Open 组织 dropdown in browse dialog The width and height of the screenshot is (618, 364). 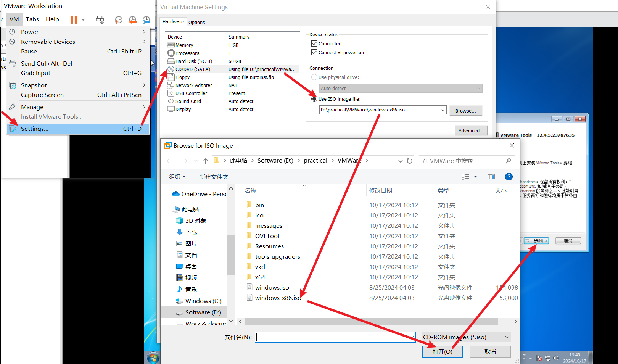(x=177, y=177)
